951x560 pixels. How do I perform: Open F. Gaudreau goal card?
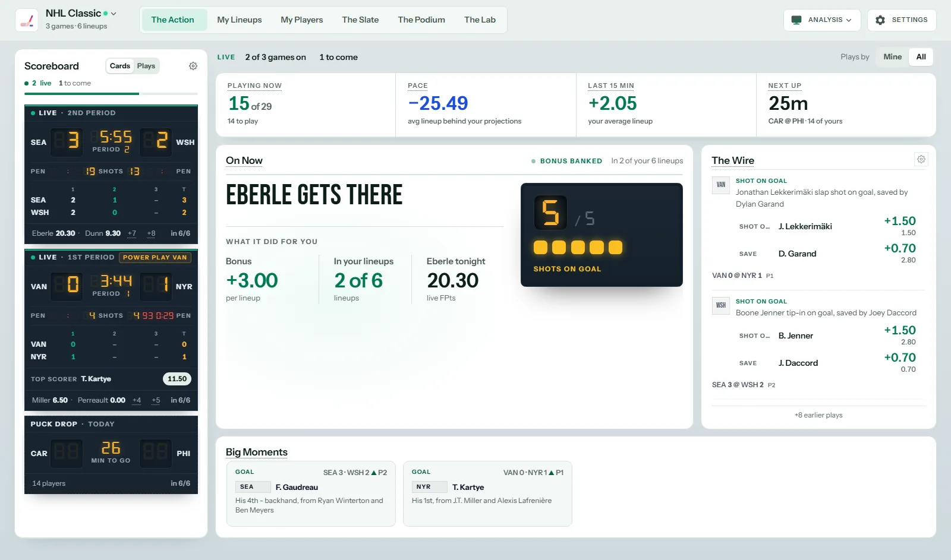tap(311, 493)
